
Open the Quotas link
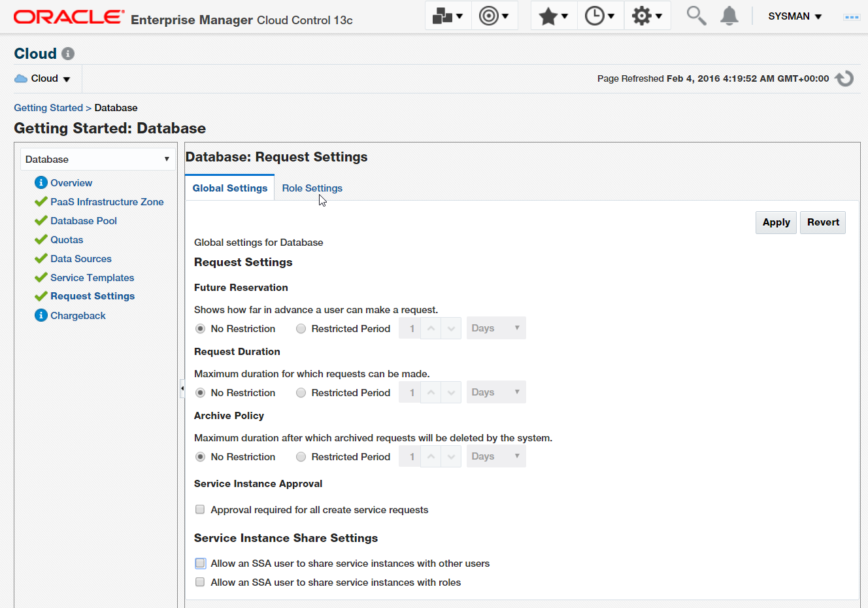[x=67, y=239]
